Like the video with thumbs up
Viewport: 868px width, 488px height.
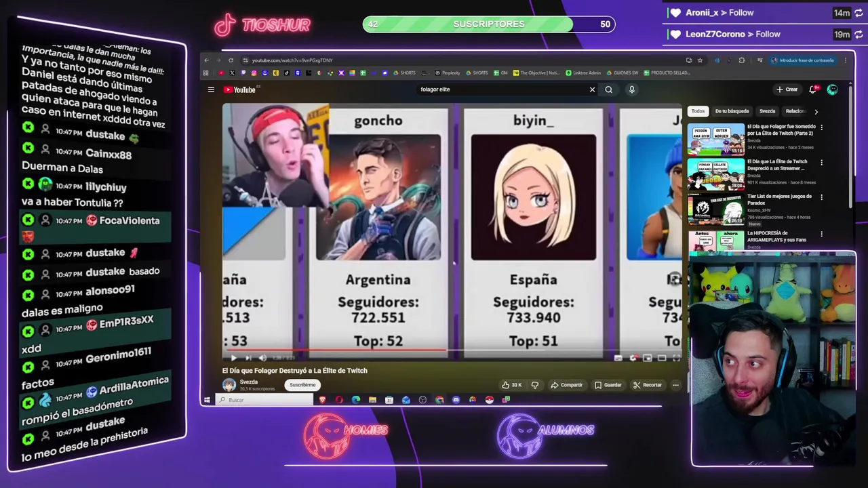point(513,385)
